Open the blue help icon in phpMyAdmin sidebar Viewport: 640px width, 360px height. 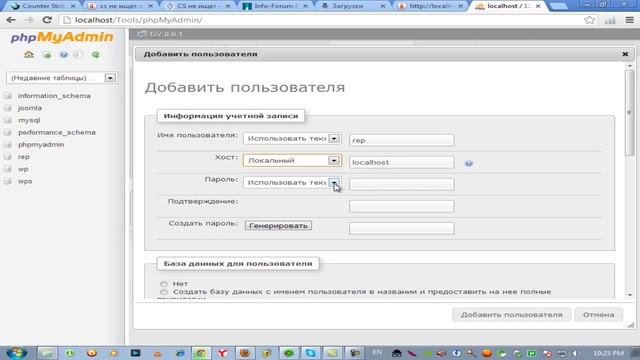[64, 55]
